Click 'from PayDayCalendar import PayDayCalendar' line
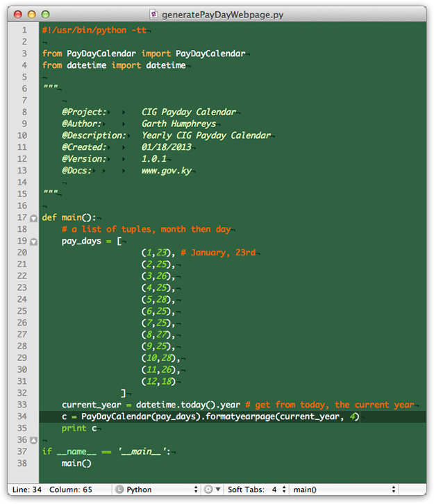The image size is (434, 504). coord(144,53)
